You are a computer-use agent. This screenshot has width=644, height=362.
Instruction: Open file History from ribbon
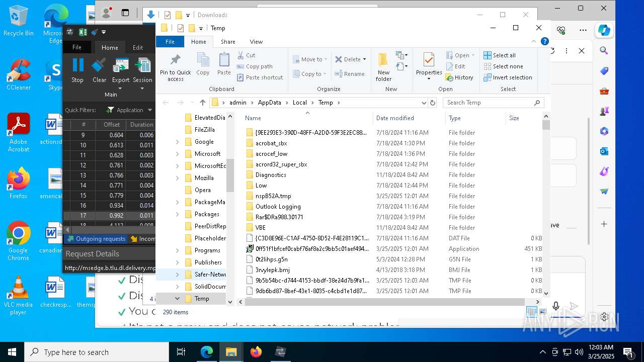(x=459, y=77)
